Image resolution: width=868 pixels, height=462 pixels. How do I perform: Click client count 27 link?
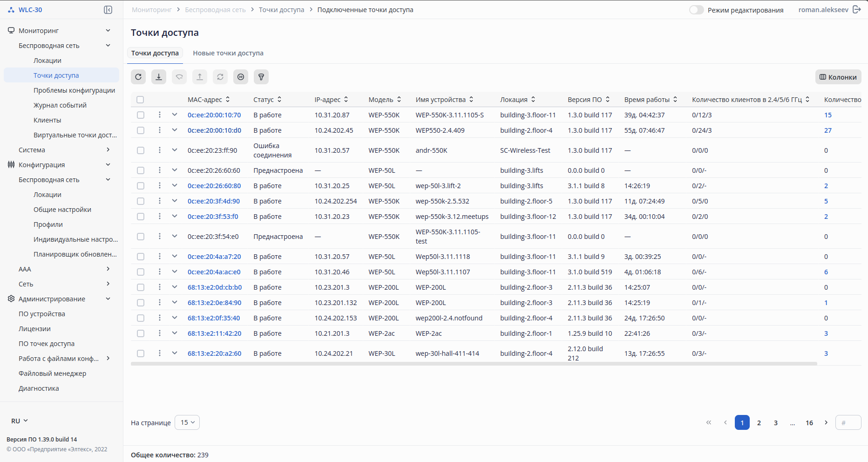(x=828, y=130)
